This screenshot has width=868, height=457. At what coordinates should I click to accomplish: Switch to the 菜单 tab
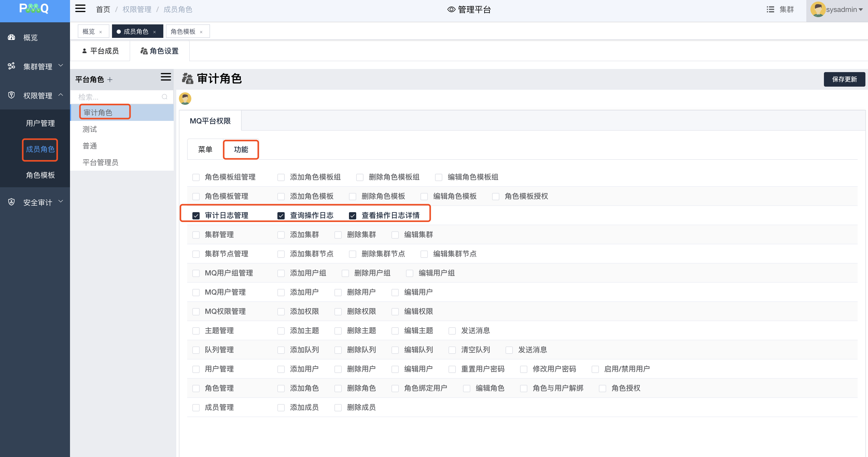tap(205, 149)
